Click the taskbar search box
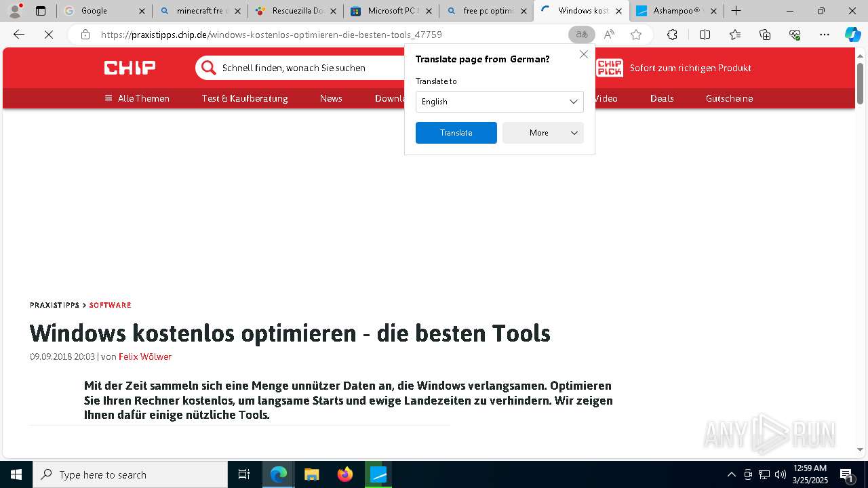The image size is (868, 488). [x=130, y=474]
